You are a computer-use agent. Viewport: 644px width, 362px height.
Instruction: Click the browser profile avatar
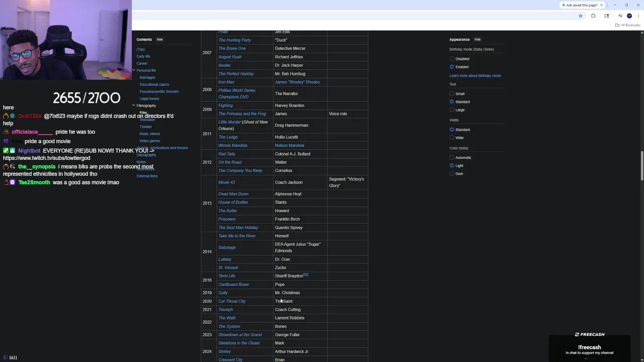pos(629,16)
